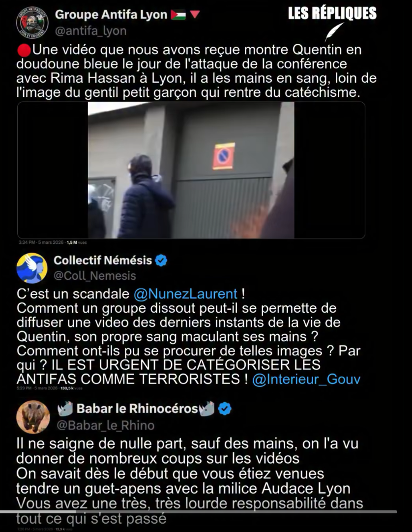This screenshot has height=532, width=412.
Task: Click the red inverted triangle emoji
Action: [x=195, y=15]
